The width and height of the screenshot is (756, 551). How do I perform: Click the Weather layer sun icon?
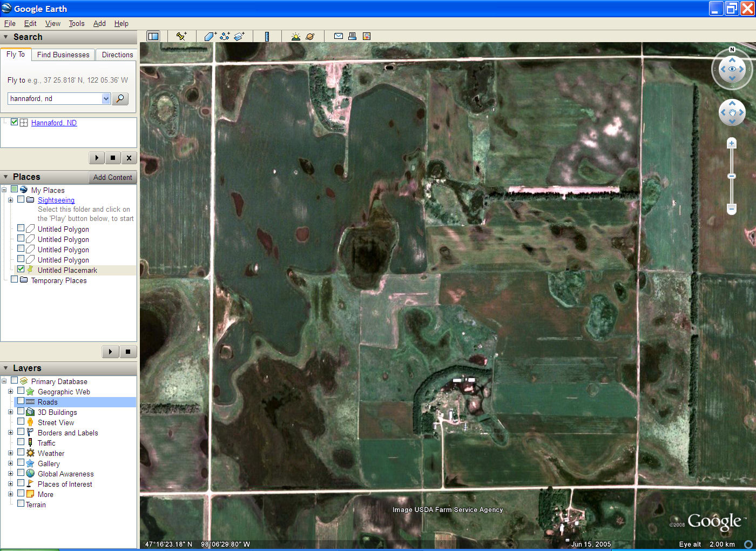click(x=30, y=453)
